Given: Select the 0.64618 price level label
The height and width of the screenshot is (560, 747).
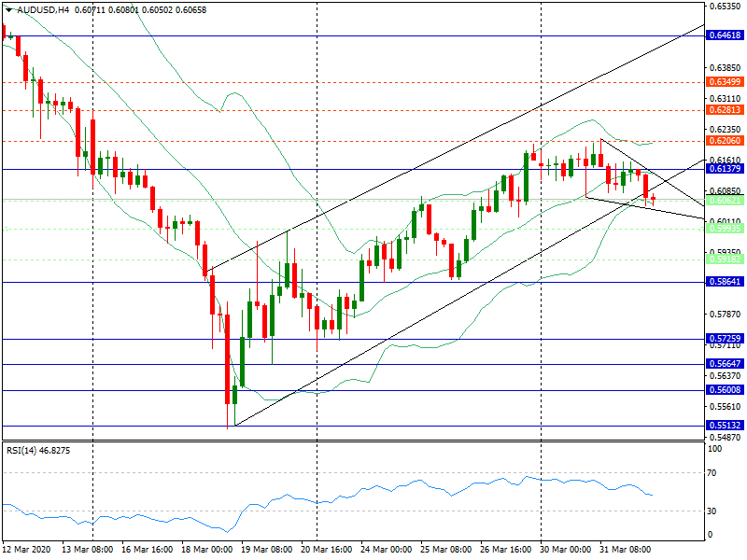Looking at the screenshot, I should [725, 35].
